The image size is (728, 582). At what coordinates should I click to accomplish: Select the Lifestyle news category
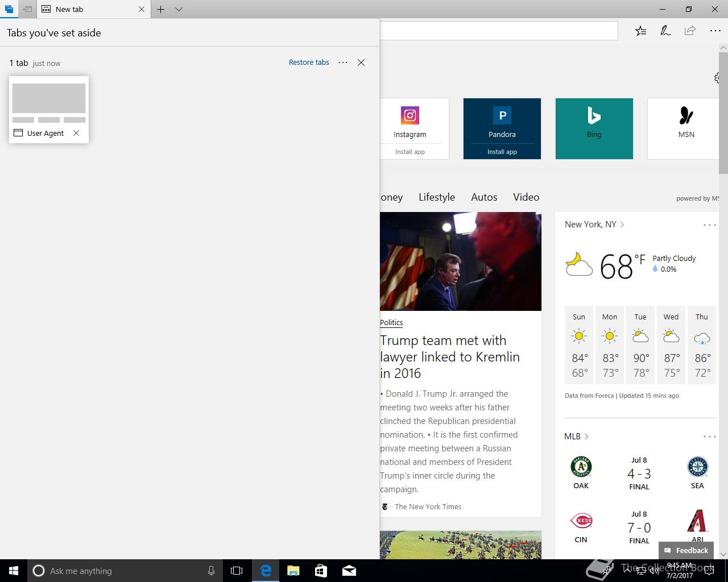click(437, 197)
